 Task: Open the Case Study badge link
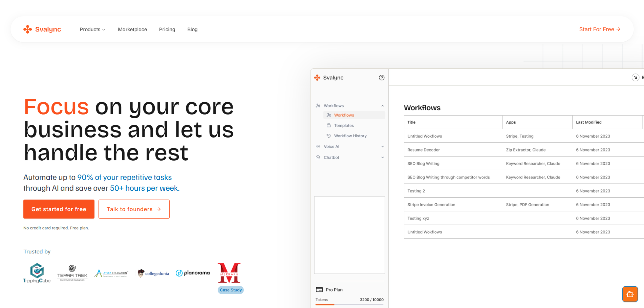click(230, 290)
